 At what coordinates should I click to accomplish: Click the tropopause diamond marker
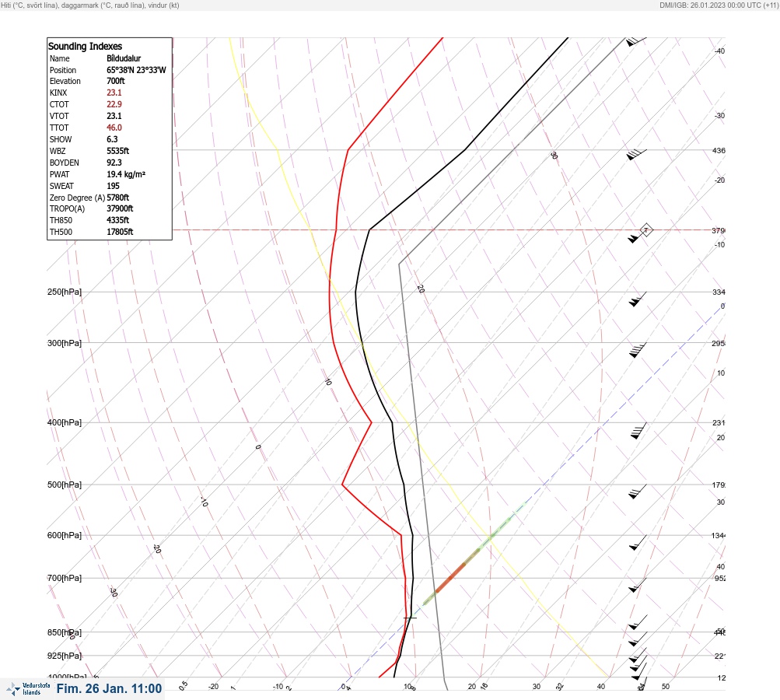(646, 230)
